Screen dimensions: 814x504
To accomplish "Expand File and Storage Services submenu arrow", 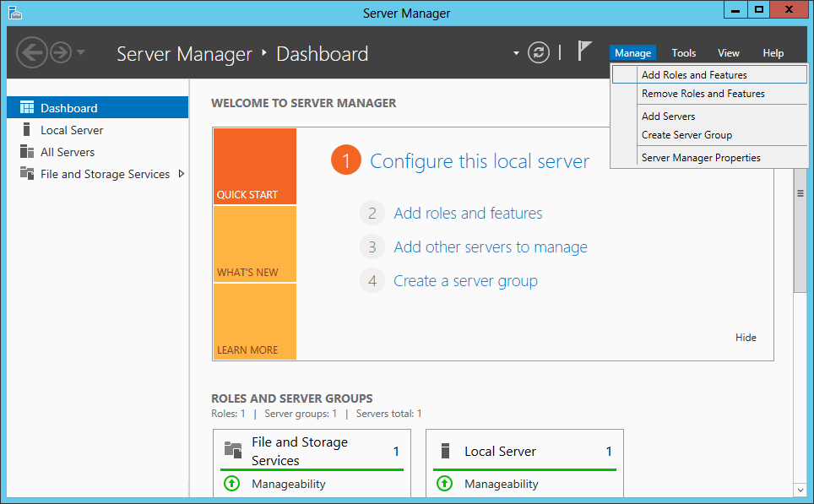I will (182, 173).
